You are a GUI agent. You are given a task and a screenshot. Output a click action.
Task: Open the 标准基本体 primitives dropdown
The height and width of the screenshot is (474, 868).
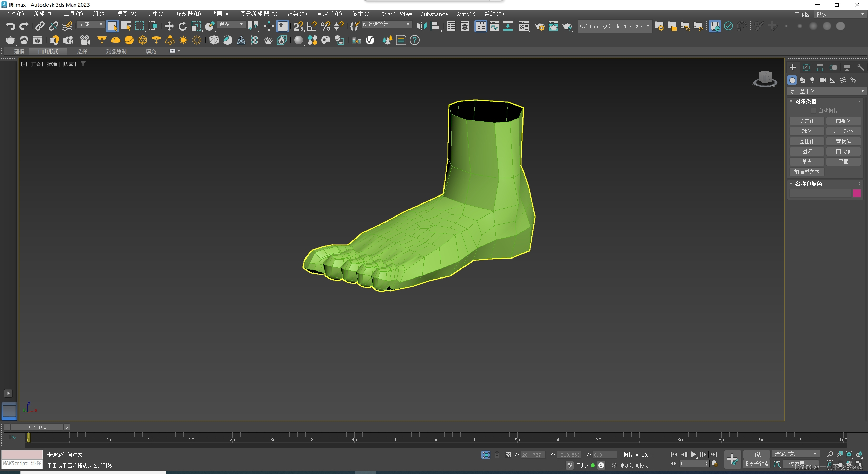826,91
